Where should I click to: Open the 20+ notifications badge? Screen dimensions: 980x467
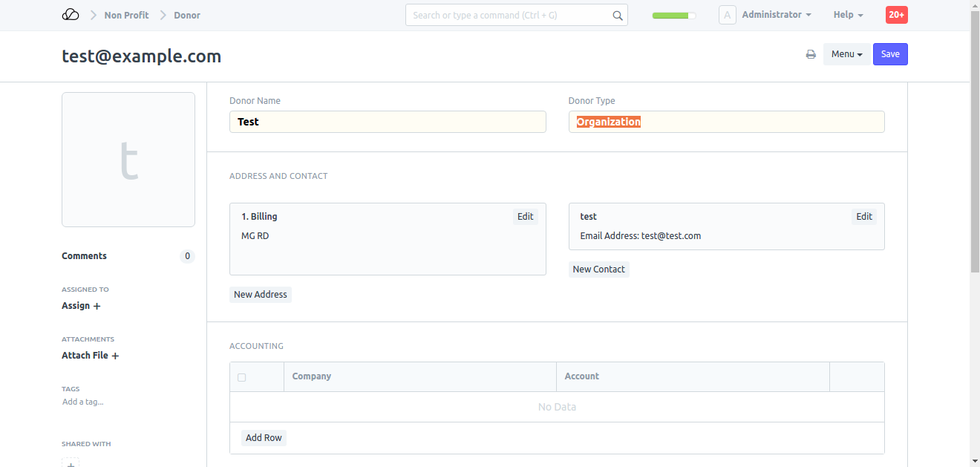click(x=896, y=15)
